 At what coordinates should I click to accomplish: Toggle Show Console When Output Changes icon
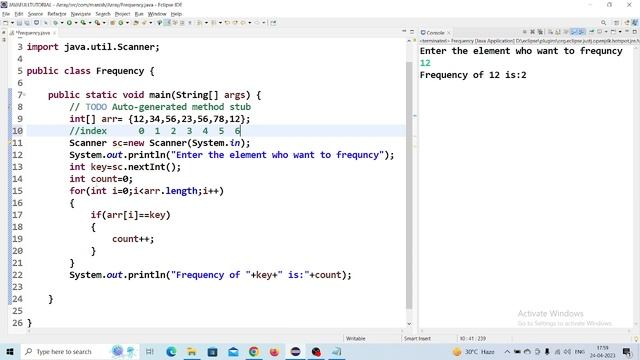click(574, 32)
